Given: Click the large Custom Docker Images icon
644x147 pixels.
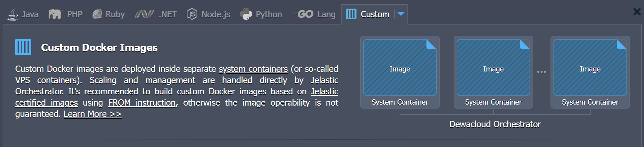Looking at the screenshot, I should click(23, 47).
